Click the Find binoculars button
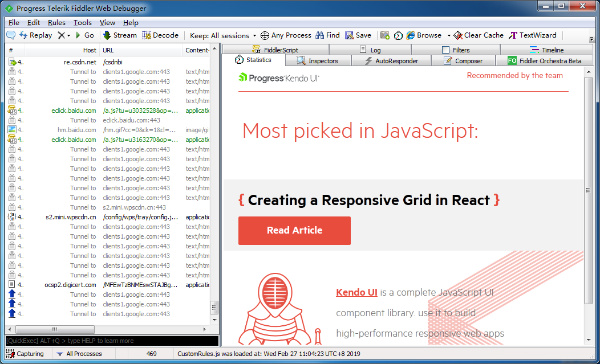 (x=327, y=35)
